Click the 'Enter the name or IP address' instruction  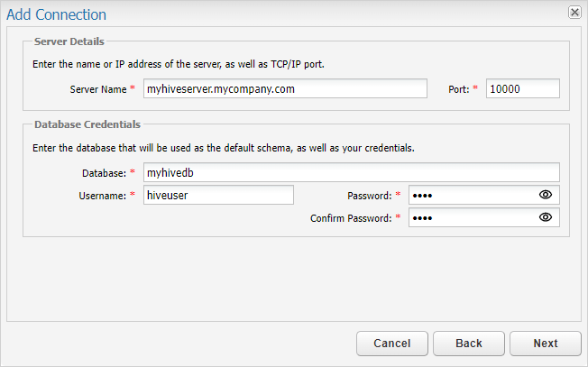(179, 64)
